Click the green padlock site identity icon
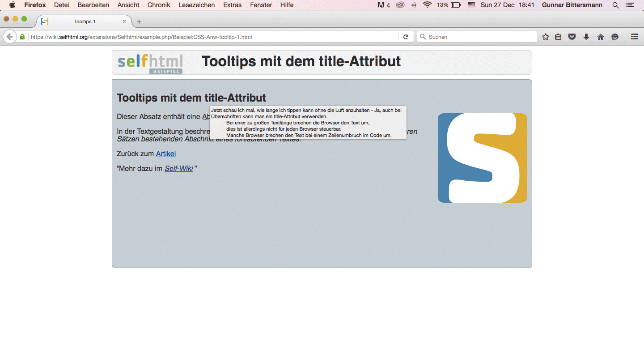Screen dimensions: 644x358 pyautogui.click(x=22, y=37)
